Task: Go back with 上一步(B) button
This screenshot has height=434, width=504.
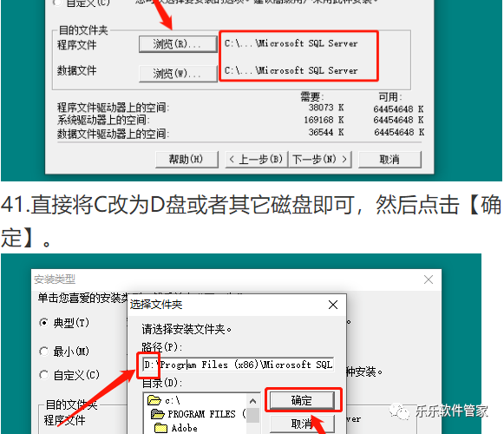Action: 257,159
